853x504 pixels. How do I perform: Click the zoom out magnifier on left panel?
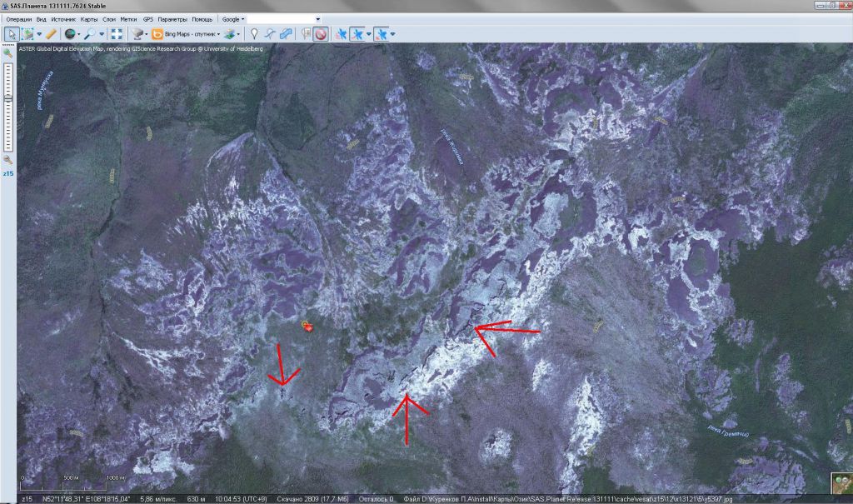[x=7, y=159]
